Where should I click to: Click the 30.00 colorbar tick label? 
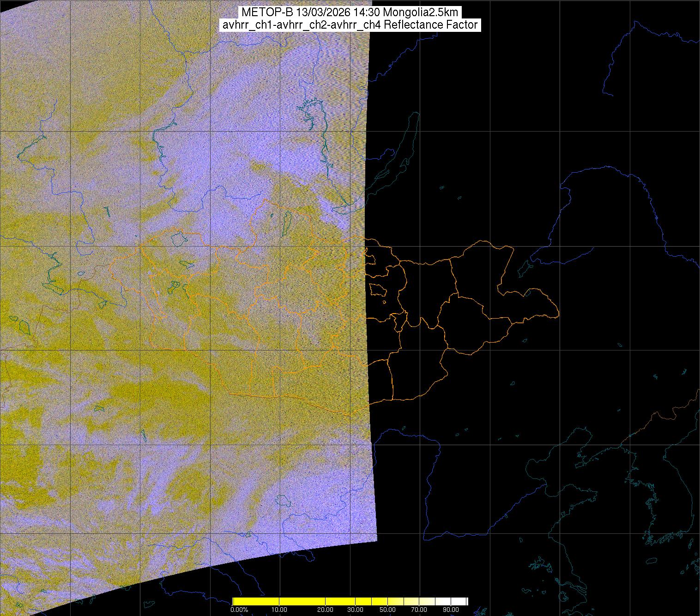(355, 610)
